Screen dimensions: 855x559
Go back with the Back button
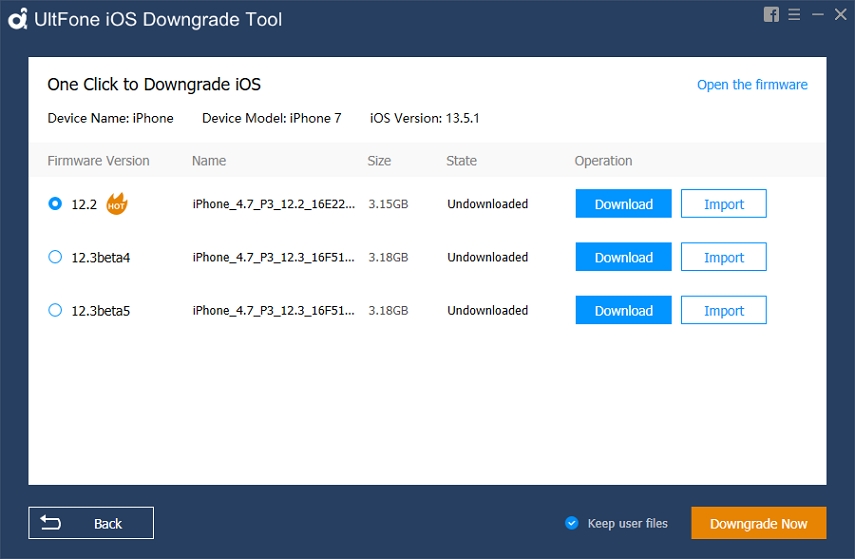click(91, 523)
